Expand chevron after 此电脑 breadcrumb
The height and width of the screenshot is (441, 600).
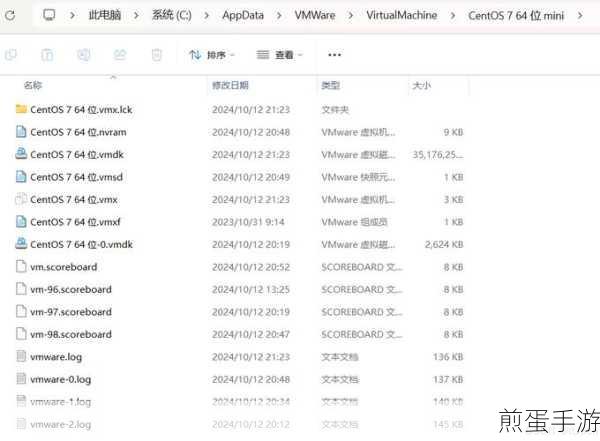(136, 16)
